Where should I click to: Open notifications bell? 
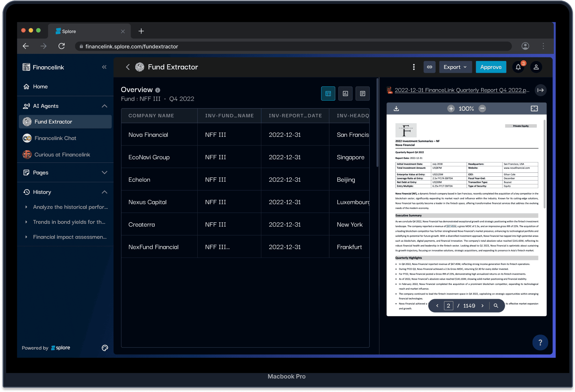[518, 67]
